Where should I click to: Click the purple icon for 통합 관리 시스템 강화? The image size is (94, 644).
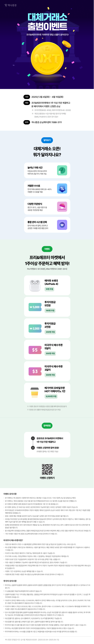pos(62,225)
